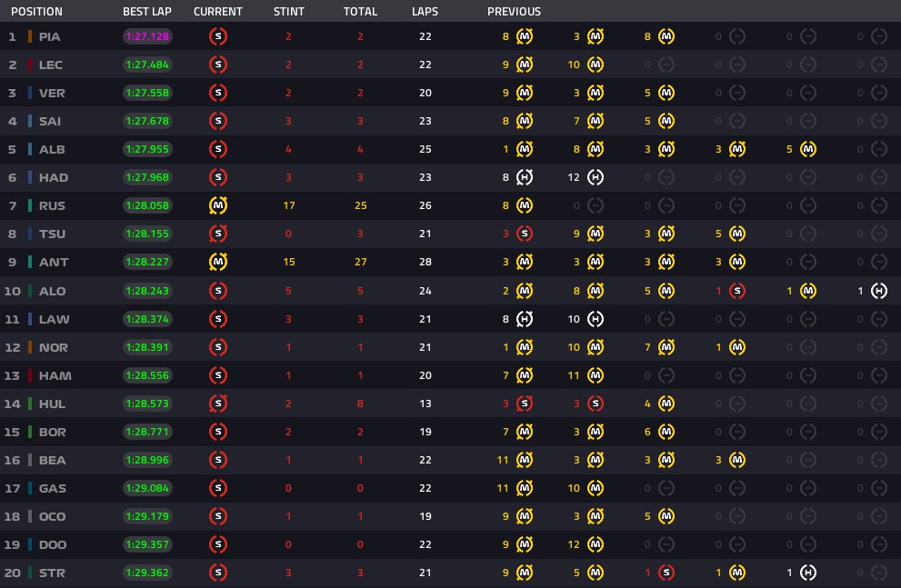Click HAD's 12-lap hard tyre icon
Screen dimensions: 901x588
596,177
